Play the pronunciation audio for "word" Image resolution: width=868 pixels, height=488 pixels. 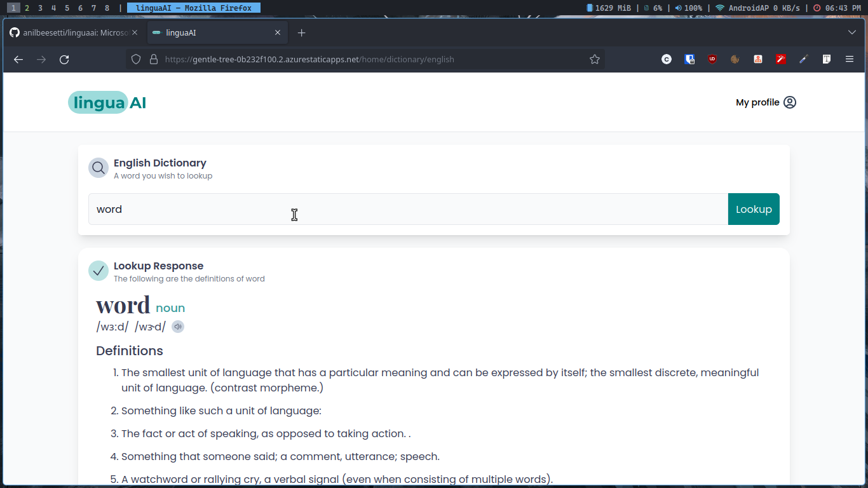click(178, 326)
